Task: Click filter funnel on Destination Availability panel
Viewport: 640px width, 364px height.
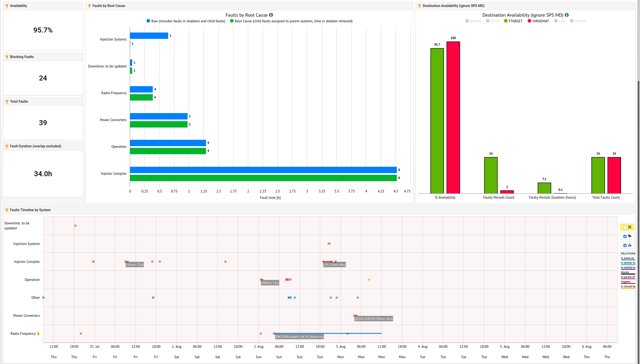Action: pyautogui.click(x=420, y=6)
